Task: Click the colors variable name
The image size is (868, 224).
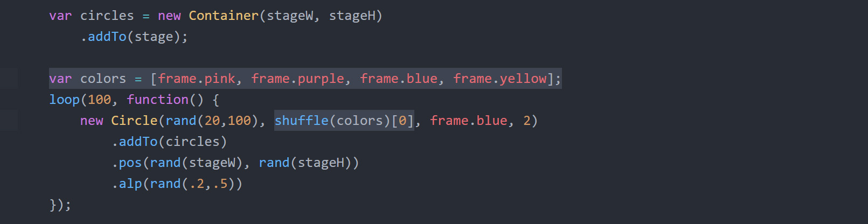Action: (x=103, y=79)
